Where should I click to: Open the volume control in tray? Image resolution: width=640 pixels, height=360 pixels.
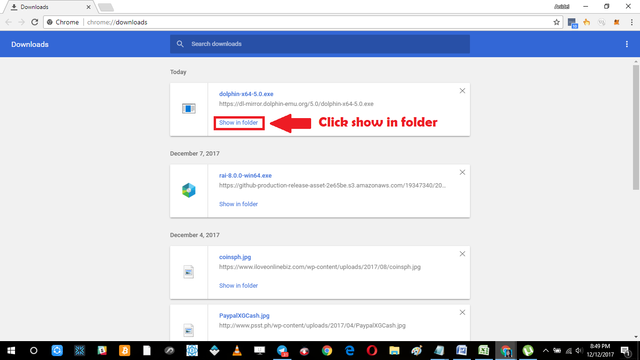tap(579, 351)
